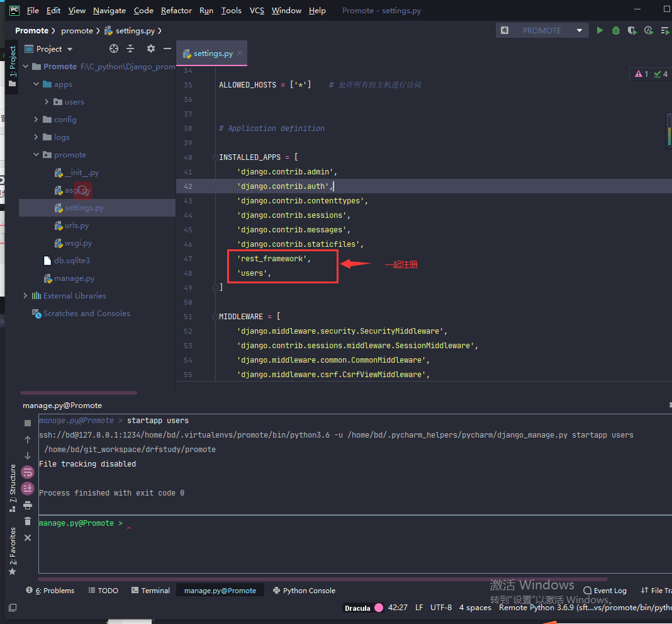Expand External Libraries node
The image size is (672, 624).
pos(26,295)
